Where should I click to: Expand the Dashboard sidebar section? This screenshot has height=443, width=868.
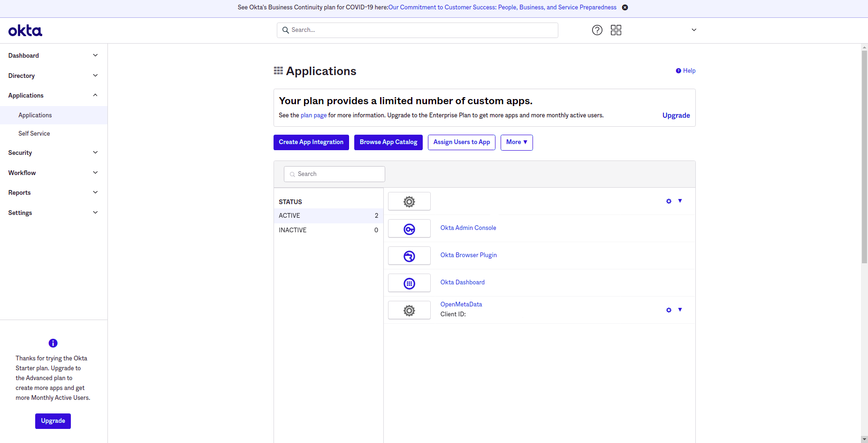pos(53,55)
